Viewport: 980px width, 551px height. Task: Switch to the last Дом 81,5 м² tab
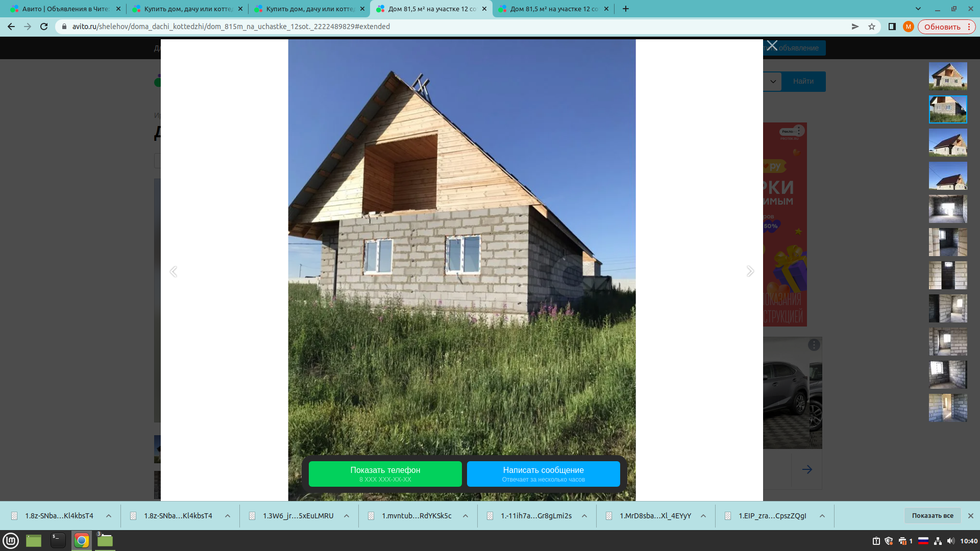[x=554, y=9]
